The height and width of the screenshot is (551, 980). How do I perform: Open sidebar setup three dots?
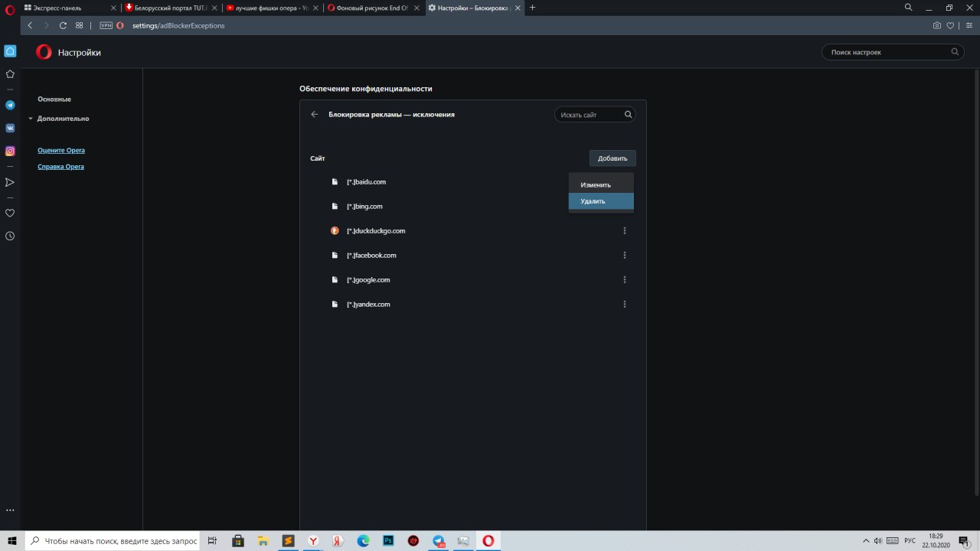click(10, 510)
